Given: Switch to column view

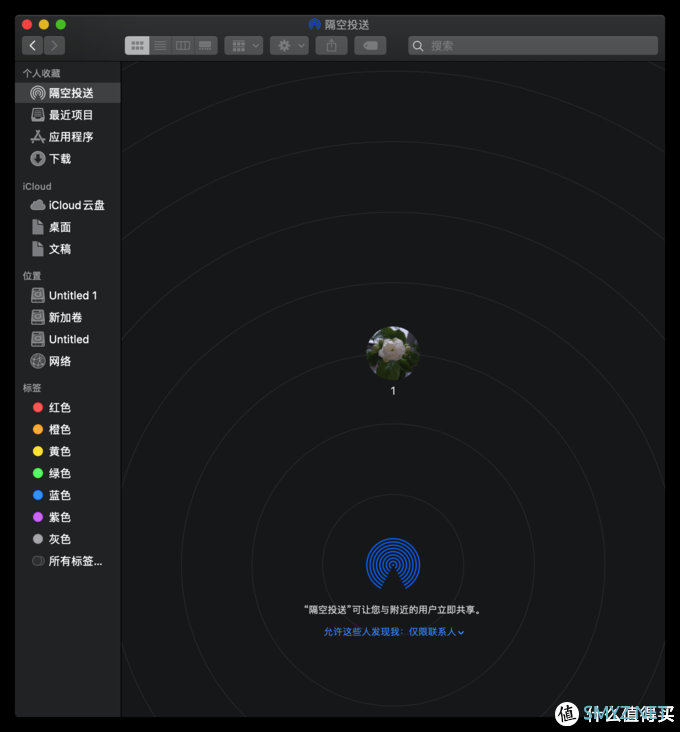Looking at the screenshot, I should [183, 45].
